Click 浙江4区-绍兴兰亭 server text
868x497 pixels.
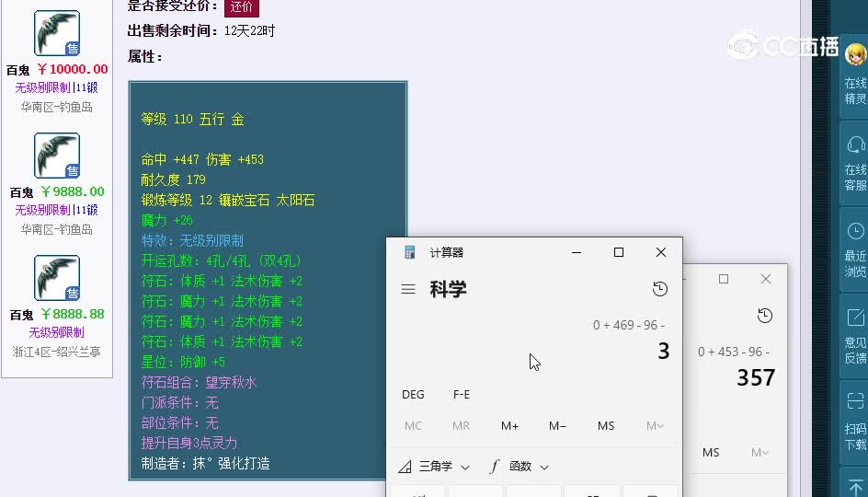(56, 352)
